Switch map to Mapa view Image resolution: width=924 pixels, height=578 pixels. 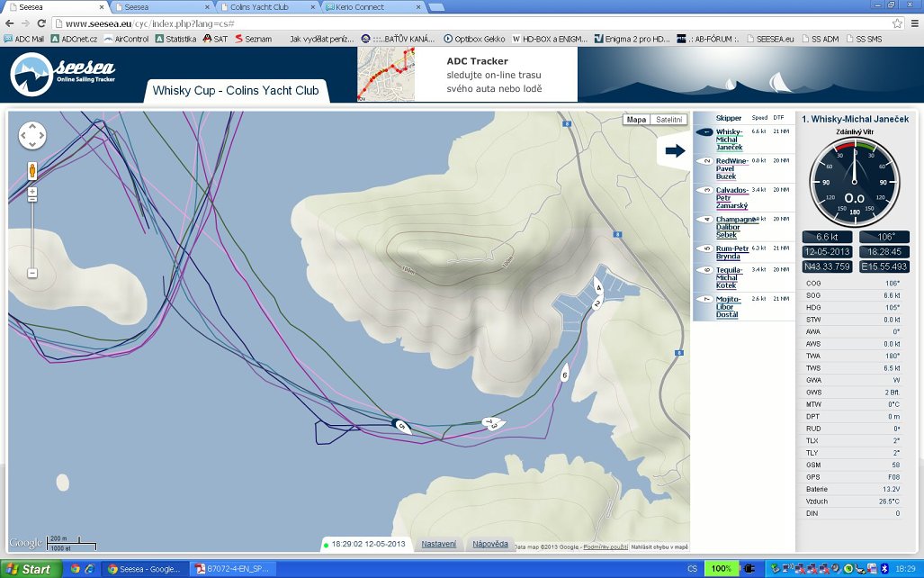coord(636,120)
